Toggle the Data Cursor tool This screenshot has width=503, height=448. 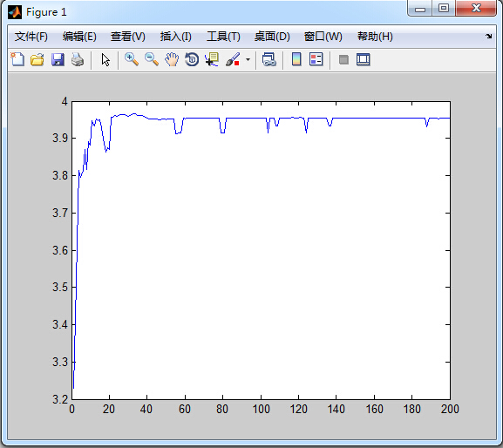click(x=212, y=59)
